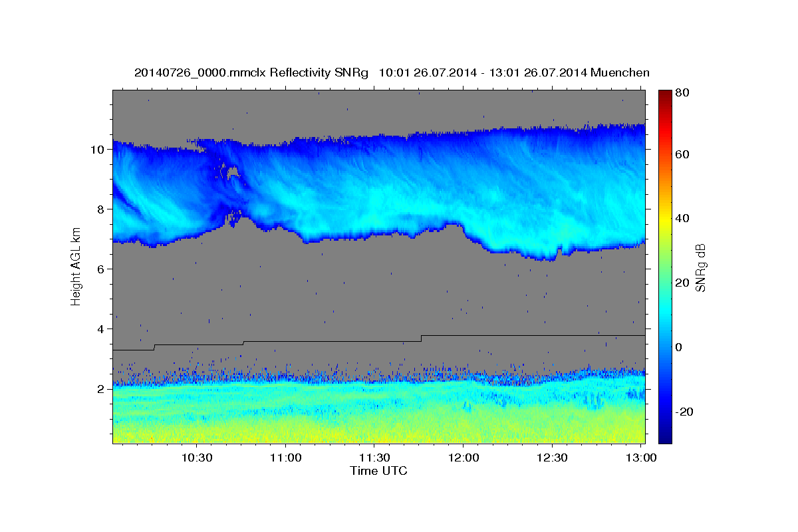
Task: Click the colorbar value 60
Action: click(682, 154)
